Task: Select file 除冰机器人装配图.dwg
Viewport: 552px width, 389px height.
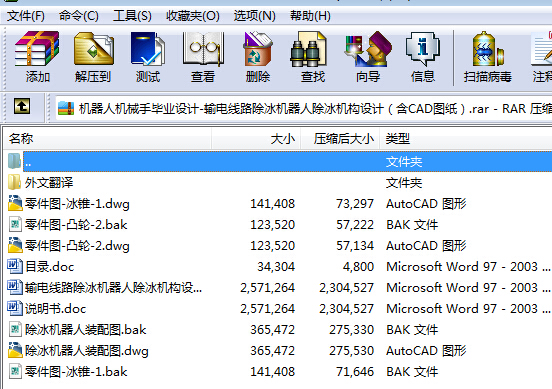Action: (87, 351)
